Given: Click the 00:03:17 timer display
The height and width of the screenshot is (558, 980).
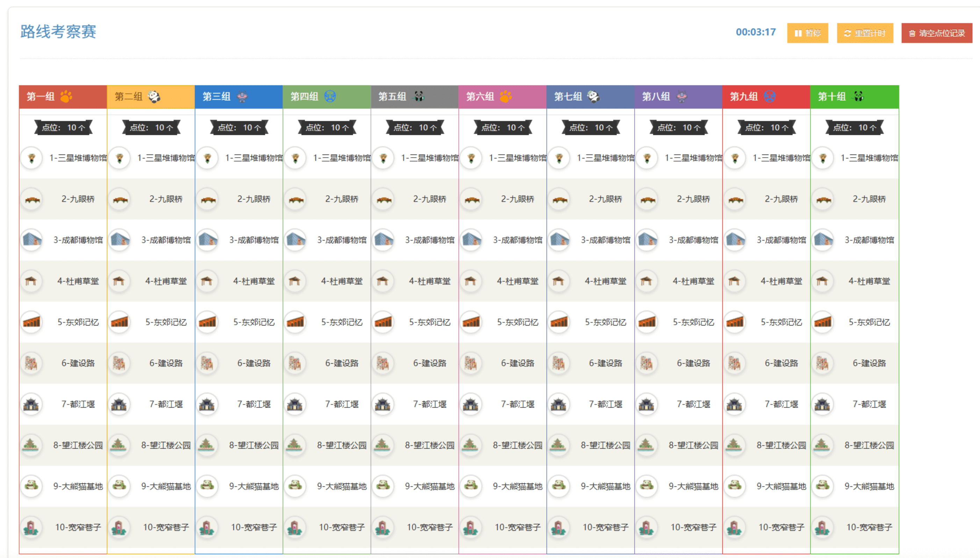Looking at the screenshot, I should 755,32.
